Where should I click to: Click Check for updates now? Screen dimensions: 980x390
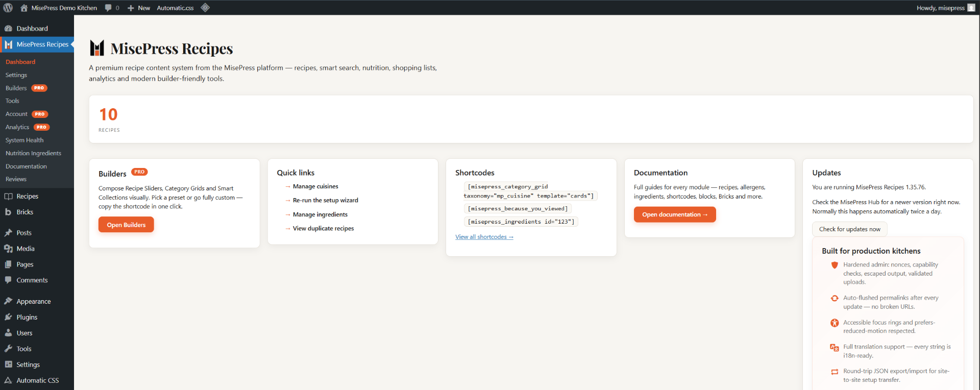(x=850, y=229)
